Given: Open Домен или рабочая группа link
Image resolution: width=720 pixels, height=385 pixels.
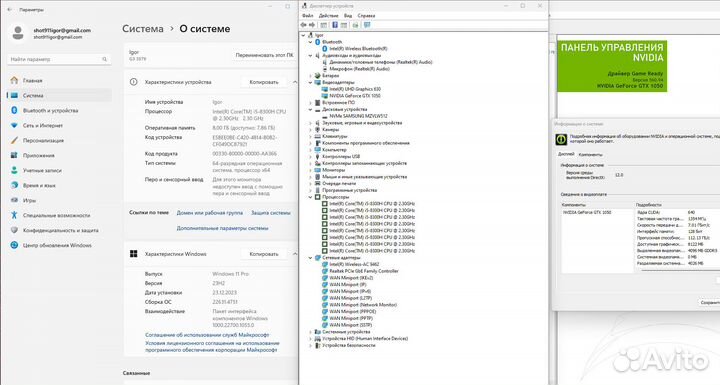Looking at the screenshot, I should click(210, 213).
